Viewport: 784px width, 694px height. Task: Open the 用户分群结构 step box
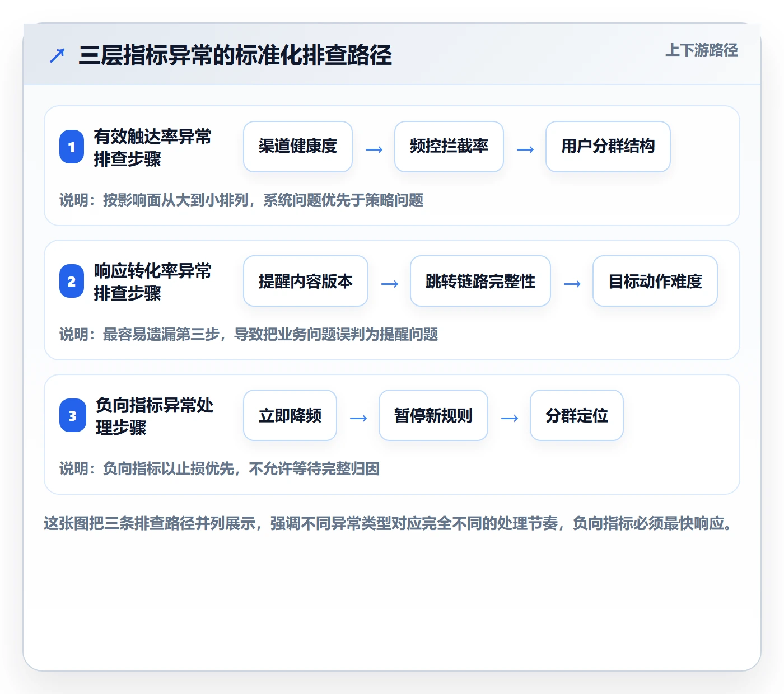(x=608, y=147)
